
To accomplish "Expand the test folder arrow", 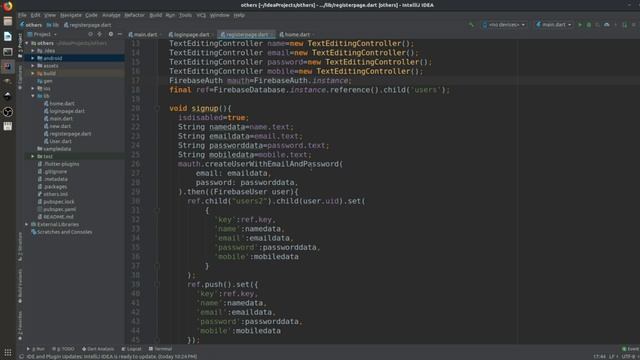I will click(33, 156).
